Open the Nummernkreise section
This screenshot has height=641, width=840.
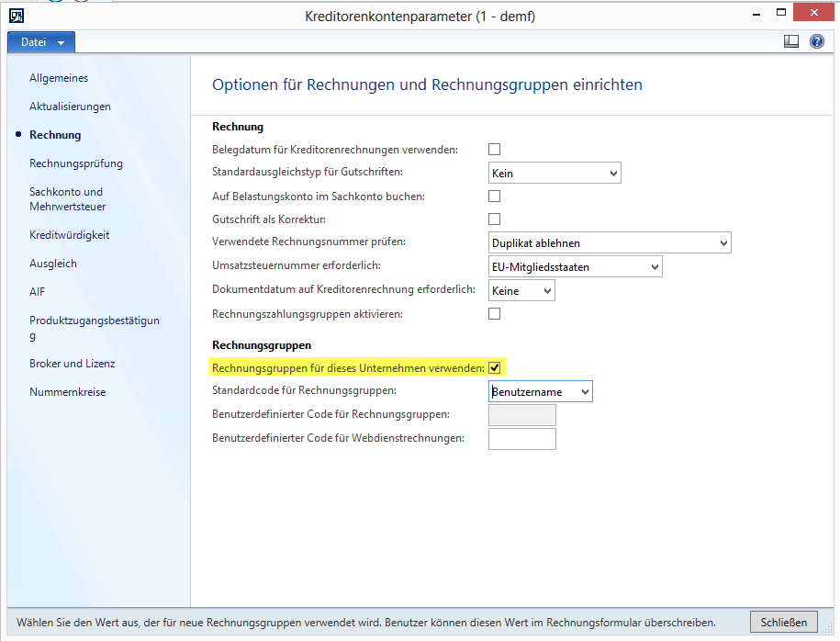click(67, 392)
